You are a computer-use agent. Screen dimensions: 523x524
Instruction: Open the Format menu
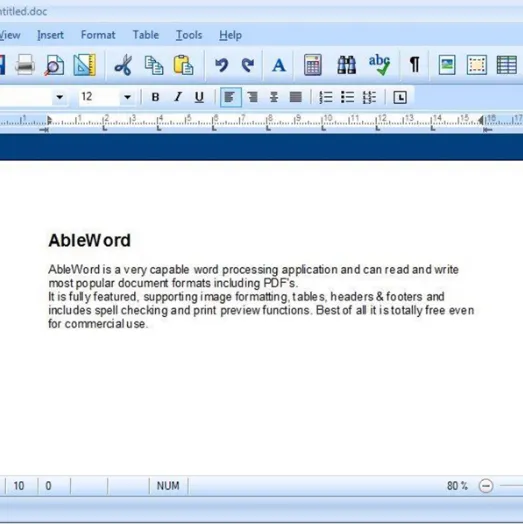click(98, 35)
